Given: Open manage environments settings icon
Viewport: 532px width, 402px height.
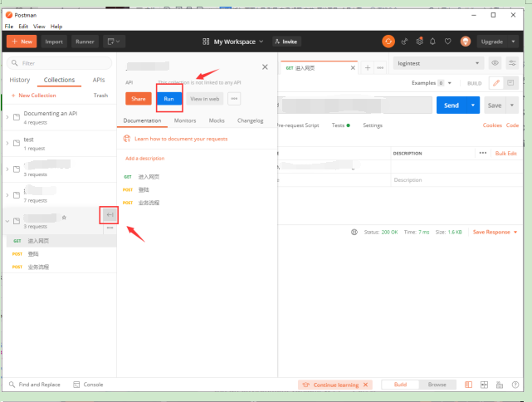Looking at the screenshot, I should pyautogui.click(x=512, y=63).
